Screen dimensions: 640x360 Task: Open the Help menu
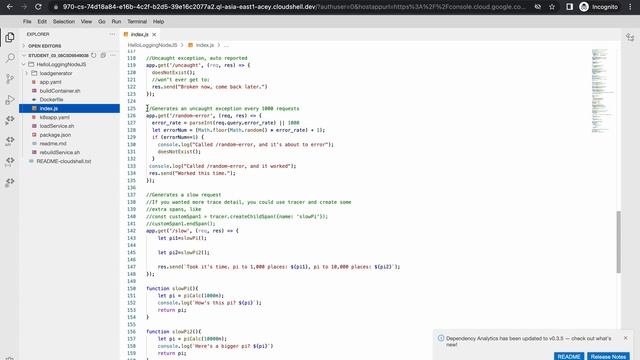coord(158,22)
